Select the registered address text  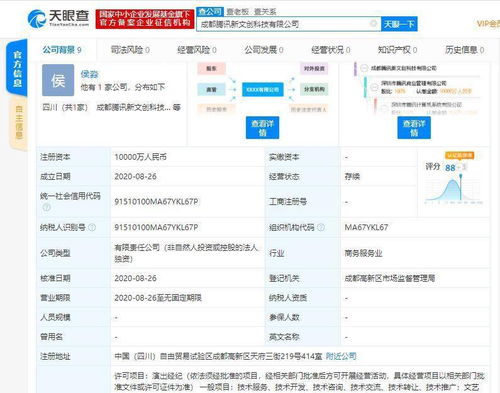click(x=218, y=356)
